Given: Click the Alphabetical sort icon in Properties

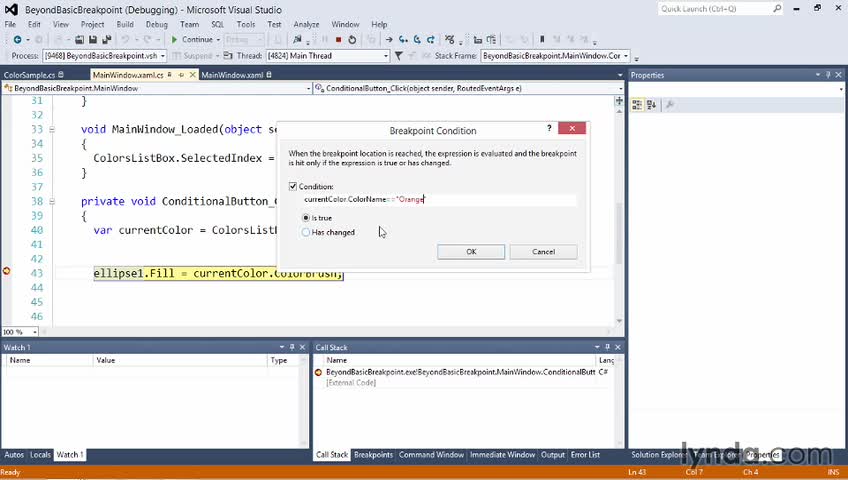Looking at the screenshot, I should 651,105.
